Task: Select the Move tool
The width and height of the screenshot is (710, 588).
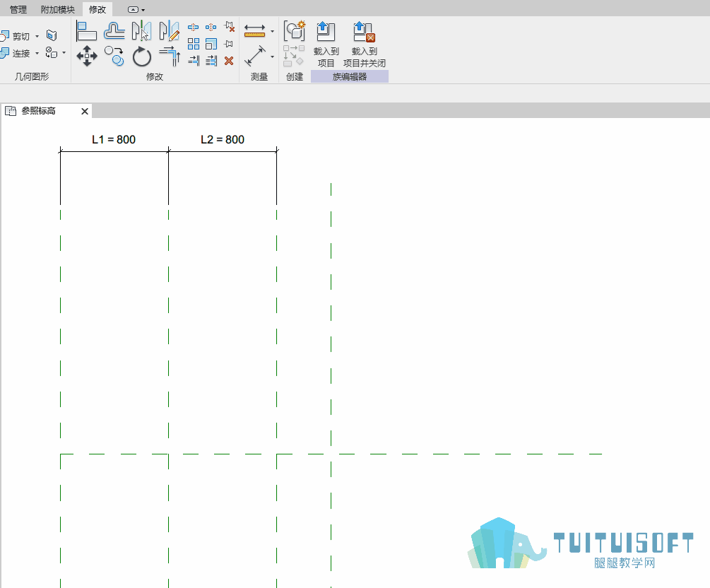Action: [86, 56]
